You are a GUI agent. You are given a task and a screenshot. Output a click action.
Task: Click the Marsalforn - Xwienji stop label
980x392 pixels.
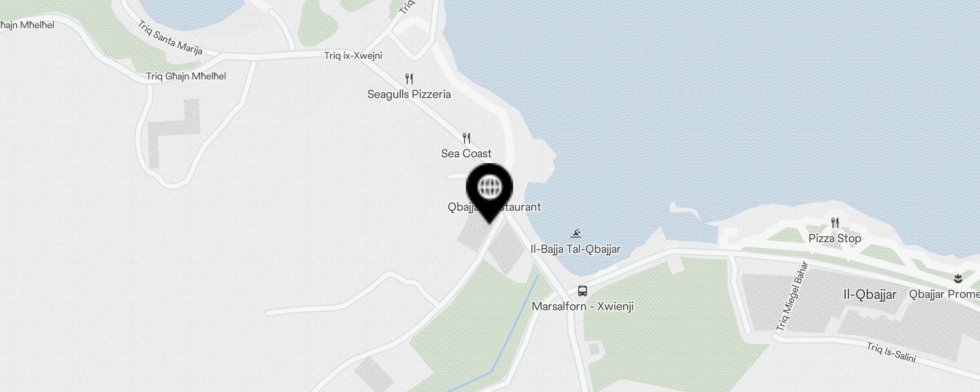click(x=583, y=306)
